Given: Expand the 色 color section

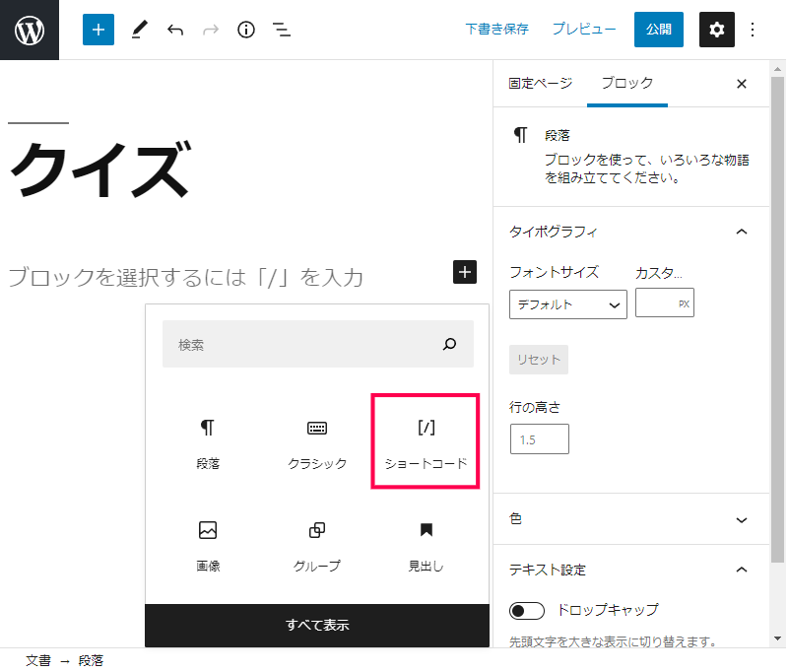Looking at the screenshot, I should click(741, 519).
